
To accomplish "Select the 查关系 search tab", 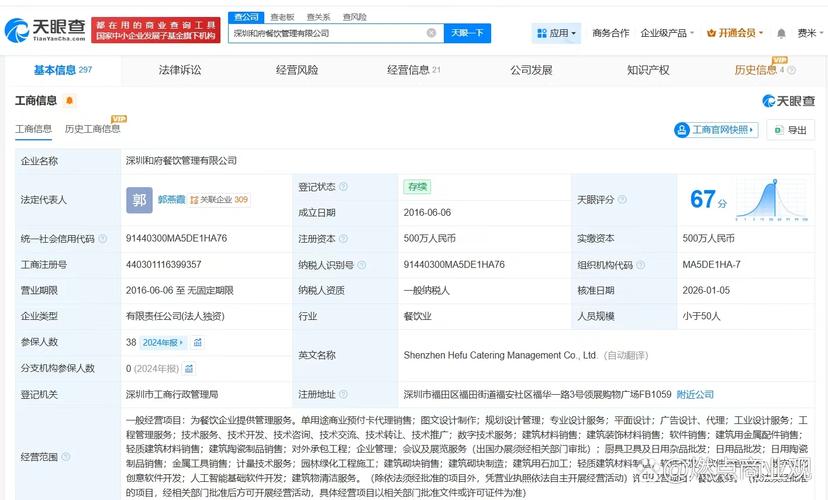I will coord(318,17).
